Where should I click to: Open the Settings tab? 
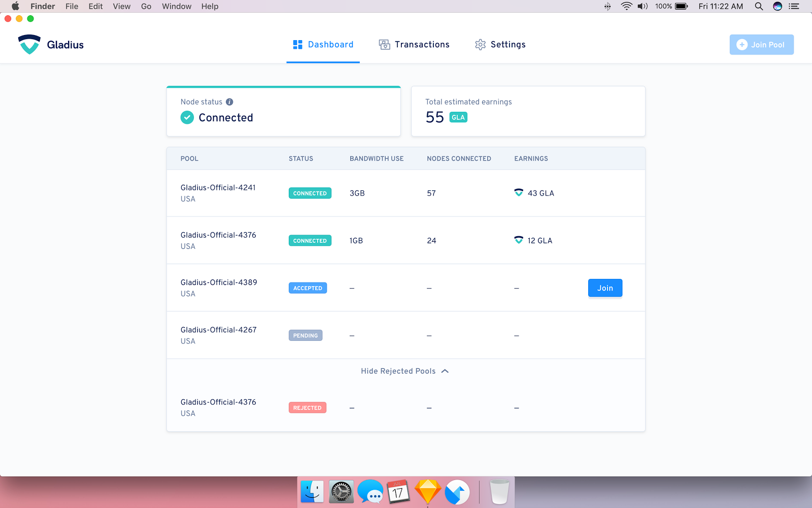(500, 45)
